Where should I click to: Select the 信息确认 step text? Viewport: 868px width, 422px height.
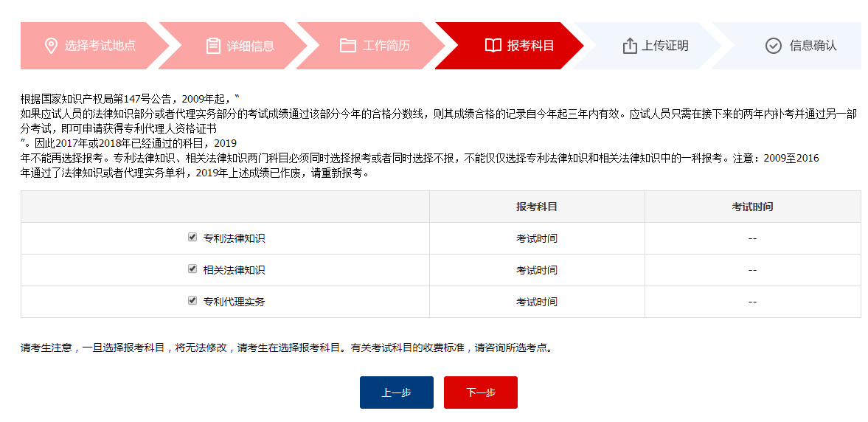pyautogui.click(x=813, y=46)
